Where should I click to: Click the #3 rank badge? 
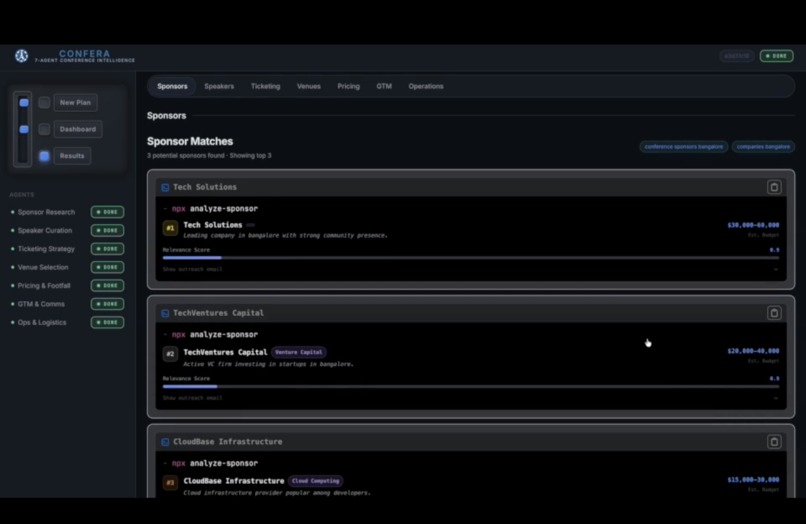(170, 482)
